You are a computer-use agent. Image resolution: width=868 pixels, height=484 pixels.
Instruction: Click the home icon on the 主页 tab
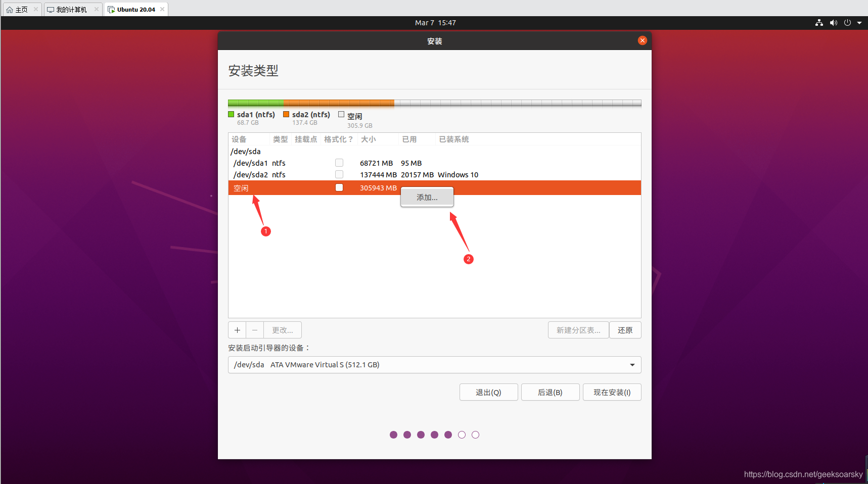point(10,10)
